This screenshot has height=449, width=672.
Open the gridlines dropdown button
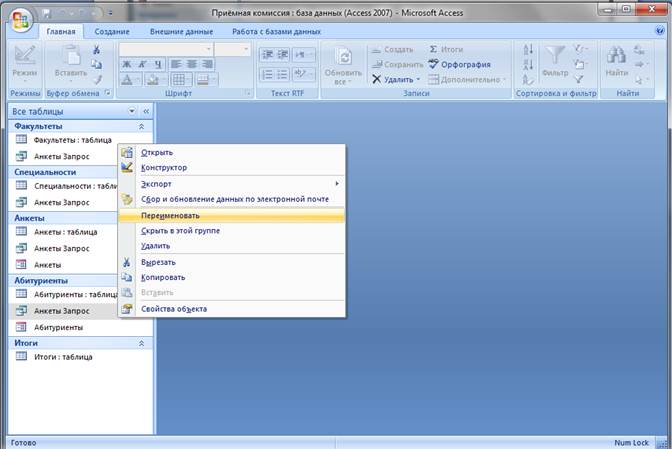[x=180, y=79]
